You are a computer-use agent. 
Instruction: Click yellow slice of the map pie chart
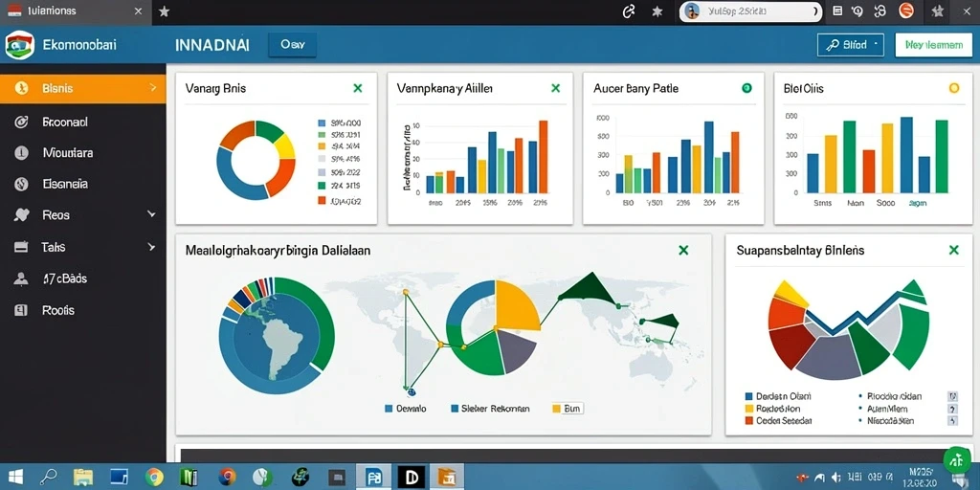tap(517, 305)
